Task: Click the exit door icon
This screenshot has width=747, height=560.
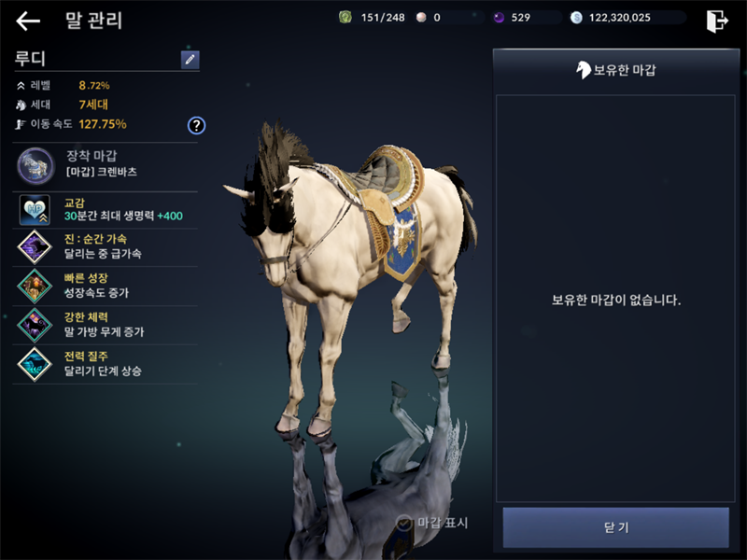Action: point(717,21)
